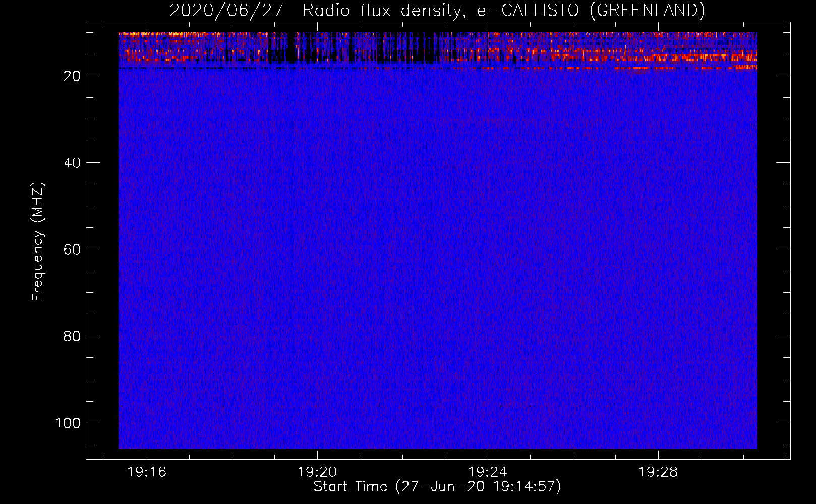Screen dimensions: 816x504
Task: Click the 20 MHz frequency tick label
Action: click(72, 76)
